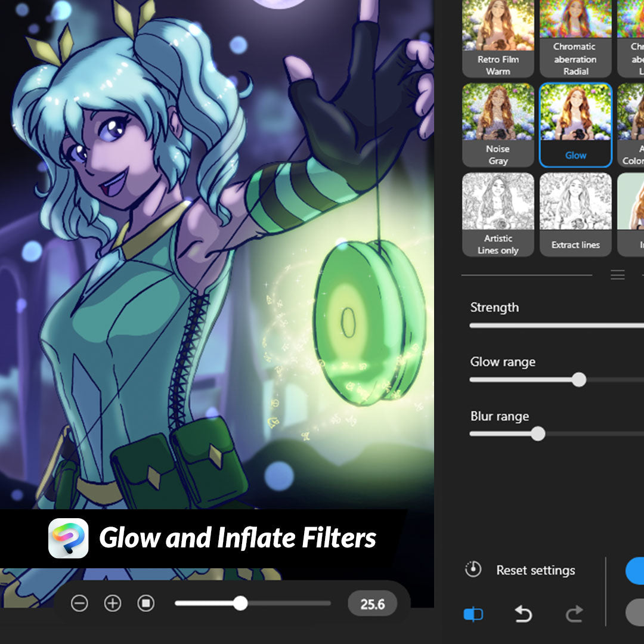Viewport: 644px width, 644px height.
Task: Toggle the before/after compare icon
Action: point(473,614)
